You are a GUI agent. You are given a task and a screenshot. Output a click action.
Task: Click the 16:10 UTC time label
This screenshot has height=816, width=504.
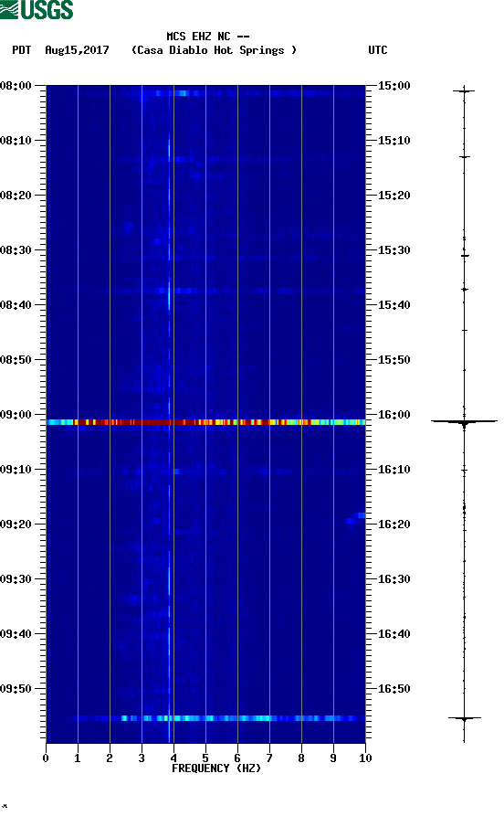pos(394,470)
